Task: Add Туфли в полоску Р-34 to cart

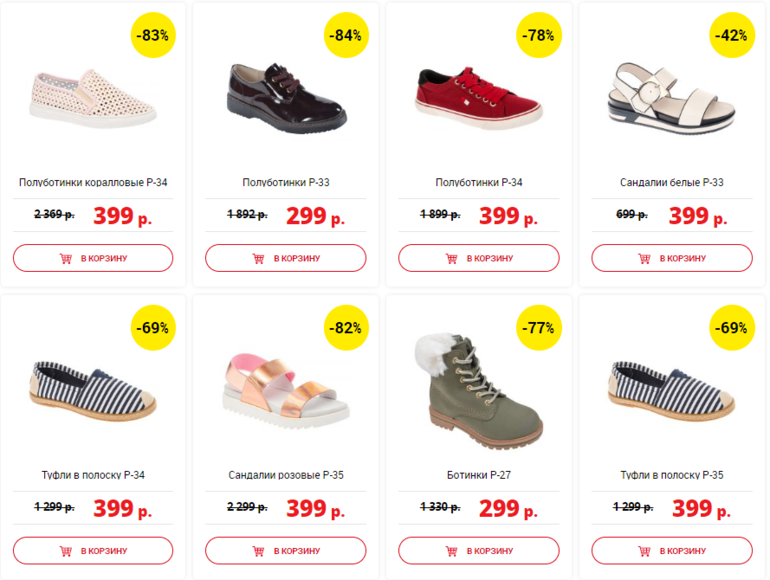Action: 93,550
